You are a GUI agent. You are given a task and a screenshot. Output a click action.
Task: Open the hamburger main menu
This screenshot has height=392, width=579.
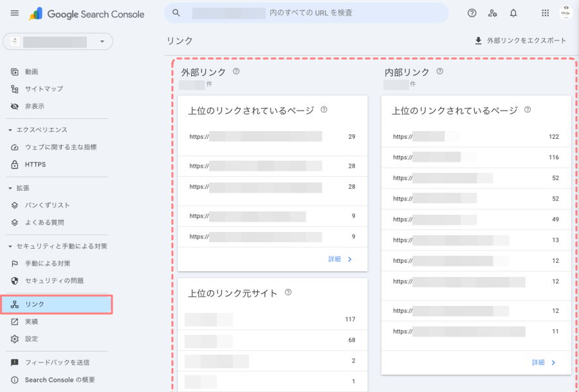(15, 13)
